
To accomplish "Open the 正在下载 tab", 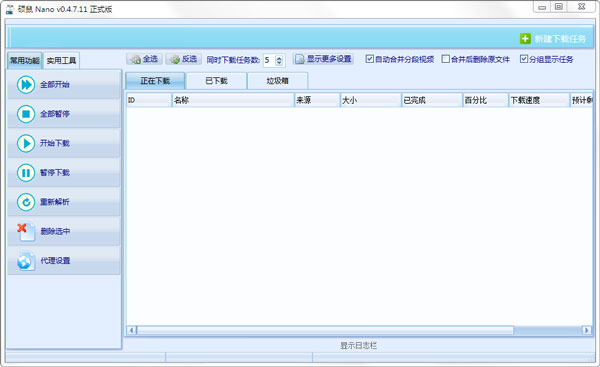I will (155, 81).
